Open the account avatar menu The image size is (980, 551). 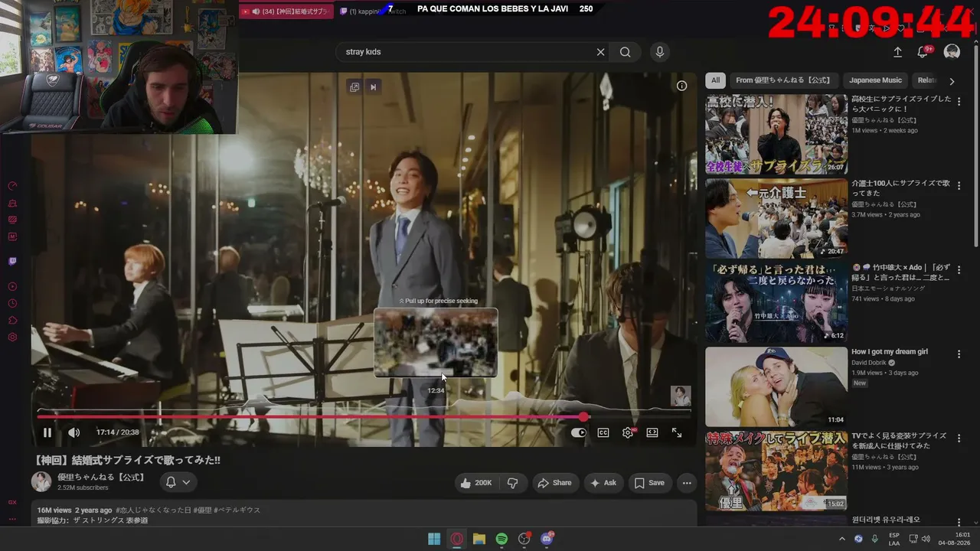pyautogui.click(x=952, y=52)
